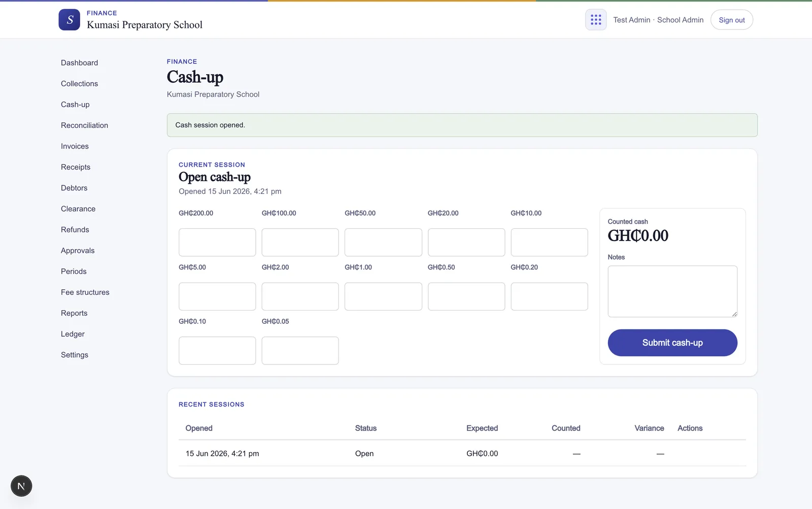Click the GH₵2.00 input box
The height and width of the screenshot is (509, 812).
[300, 296]
